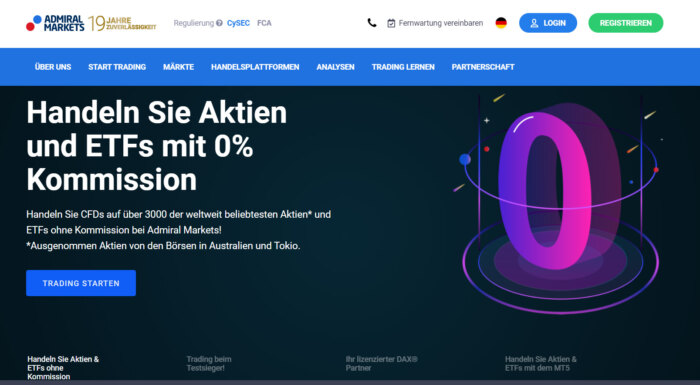
Task: Open the ANALYSEN menu
Action: point(336,67)
